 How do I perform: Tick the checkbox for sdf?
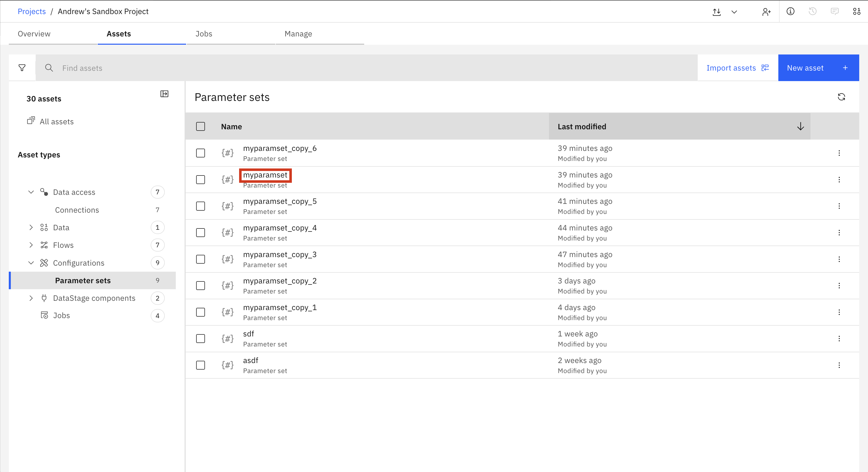point(200,339)
